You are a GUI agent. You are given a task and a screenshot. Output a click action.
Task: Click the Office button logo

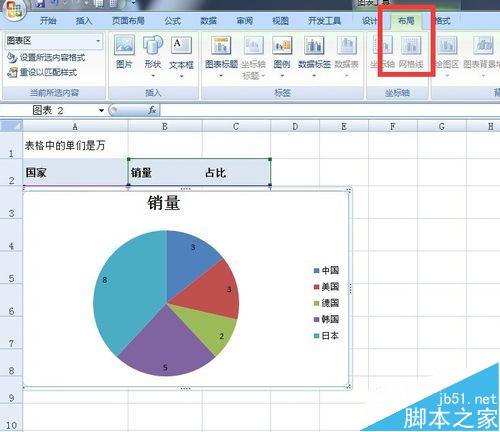pyautogui.click(x=13, y=9)
